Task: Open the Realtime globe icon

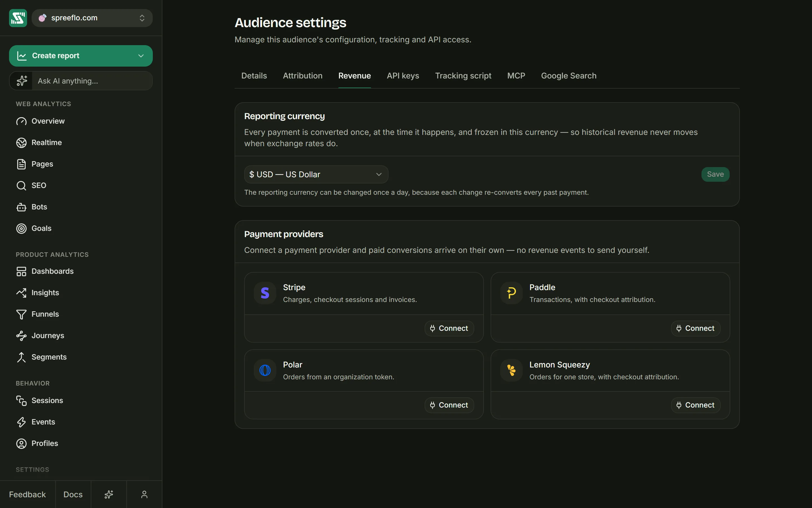Action: [x=21, y=143]
